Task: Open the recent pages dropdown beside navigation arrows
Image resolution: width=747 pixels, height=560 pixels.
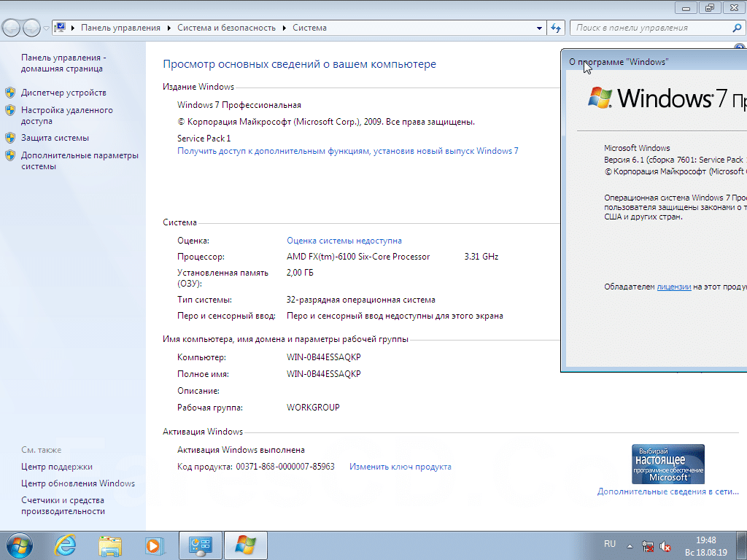Action: tap(46, 28)
